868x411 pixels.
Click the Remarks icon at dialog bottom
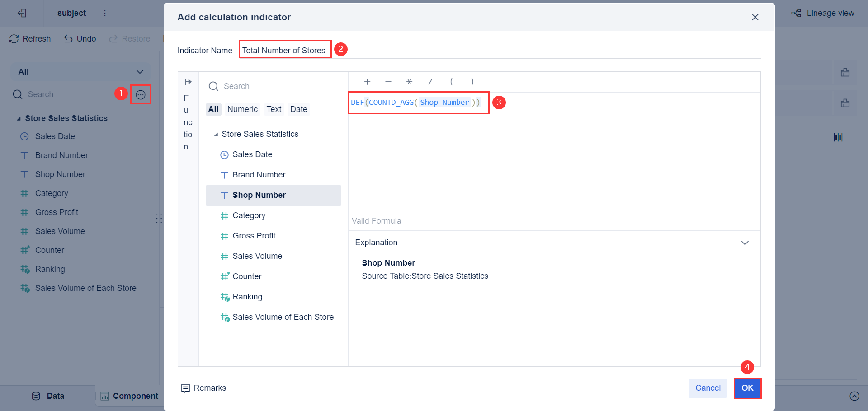tap(185, 388)
